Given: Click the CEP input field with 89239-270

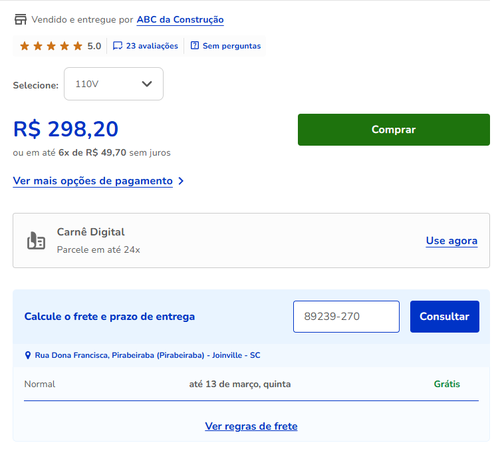Looking at the screenshot, I should (x=346, y=316).
